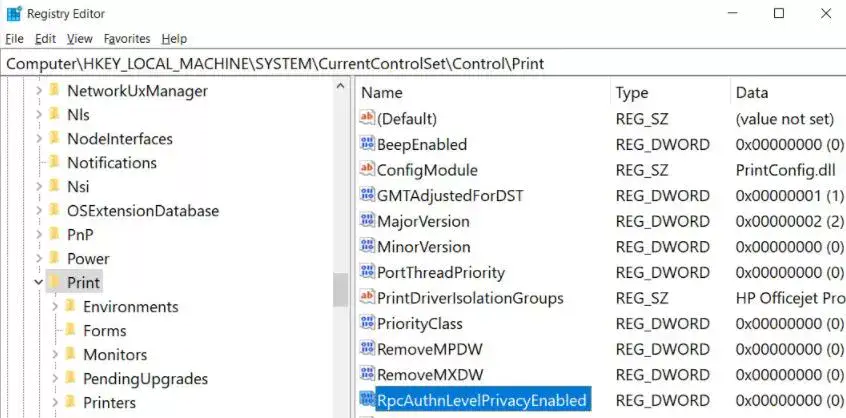This screenshot has height=418, width=846.
Task: Click the Printers folder icon
Action: point(70,402)
